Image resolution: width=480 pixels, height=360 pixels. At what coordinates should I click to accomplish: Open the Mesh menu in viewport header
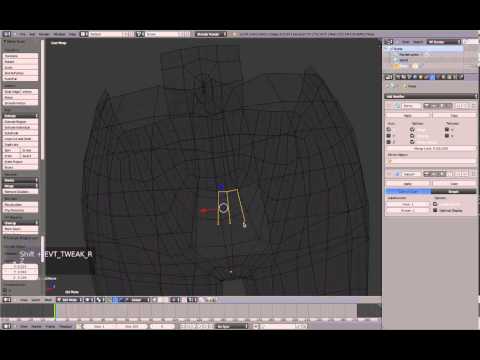[x=48, y=300]
